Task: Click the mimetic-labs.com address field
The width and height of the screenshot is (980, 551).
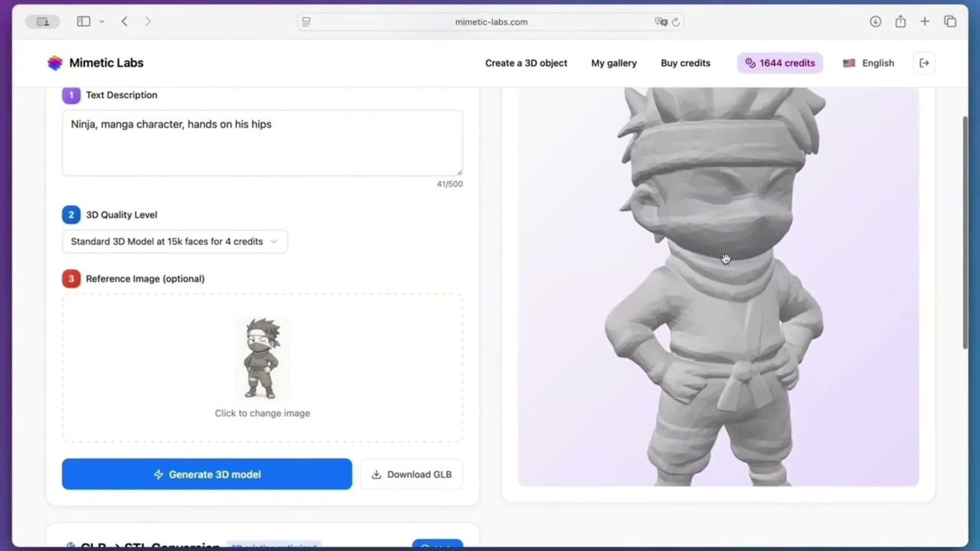Action: point(491,21)
